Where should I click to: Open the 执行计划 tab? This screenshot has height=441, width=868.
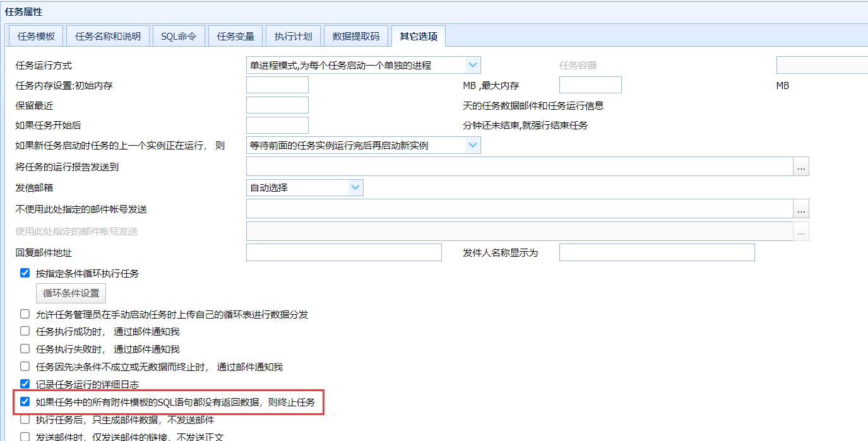pos(293,36)
